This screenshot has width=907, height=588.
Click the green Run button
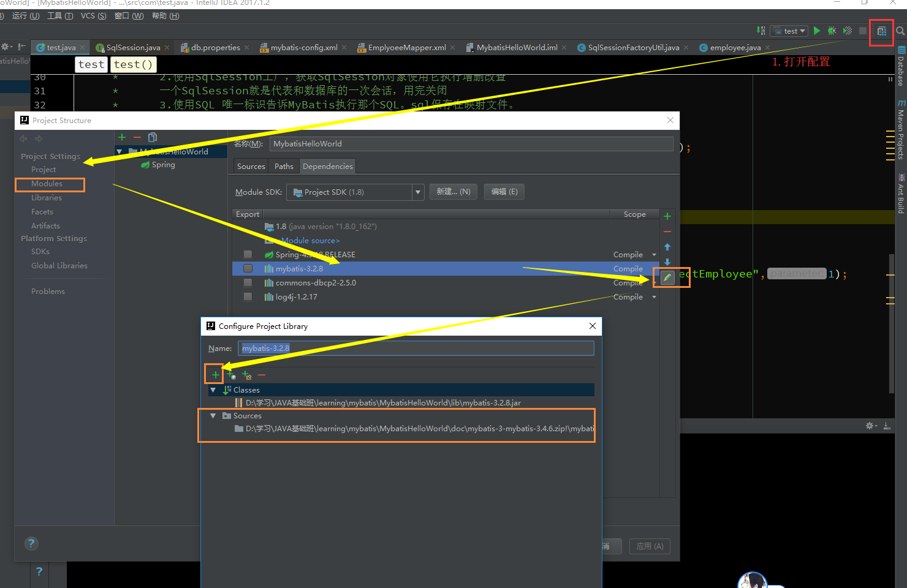point(817,31)
